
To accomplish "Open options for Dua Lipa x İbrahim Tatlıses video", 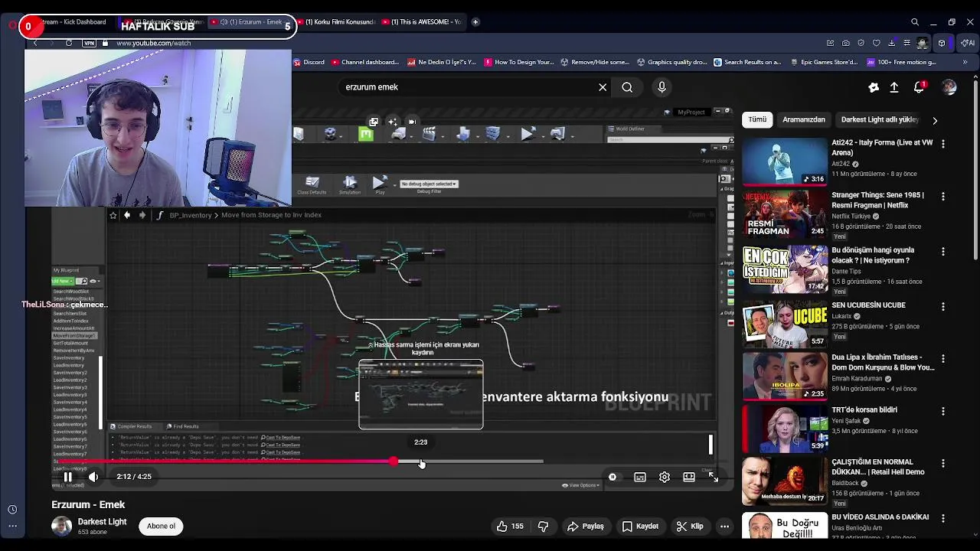I will coord(942,359).
